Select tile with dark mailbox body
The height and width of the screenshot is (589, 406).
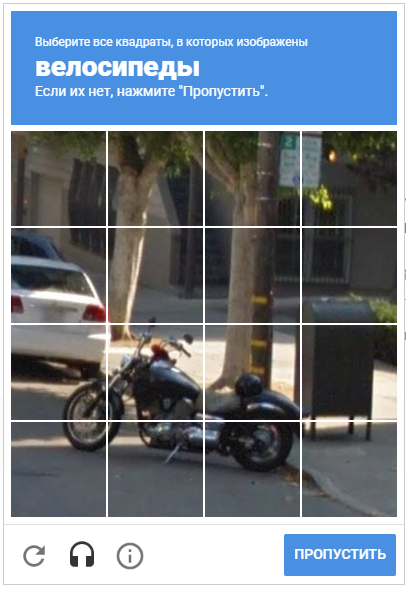349,372
